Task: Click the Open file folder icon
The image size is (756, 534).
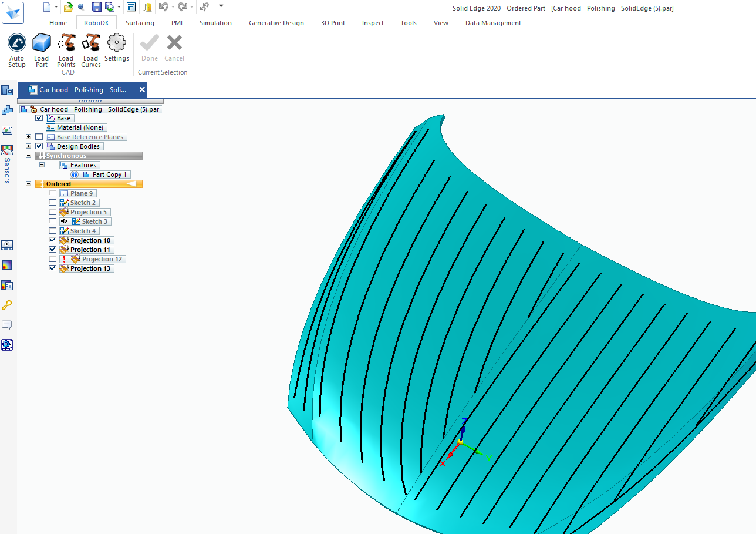Action: tap(68, 7)
